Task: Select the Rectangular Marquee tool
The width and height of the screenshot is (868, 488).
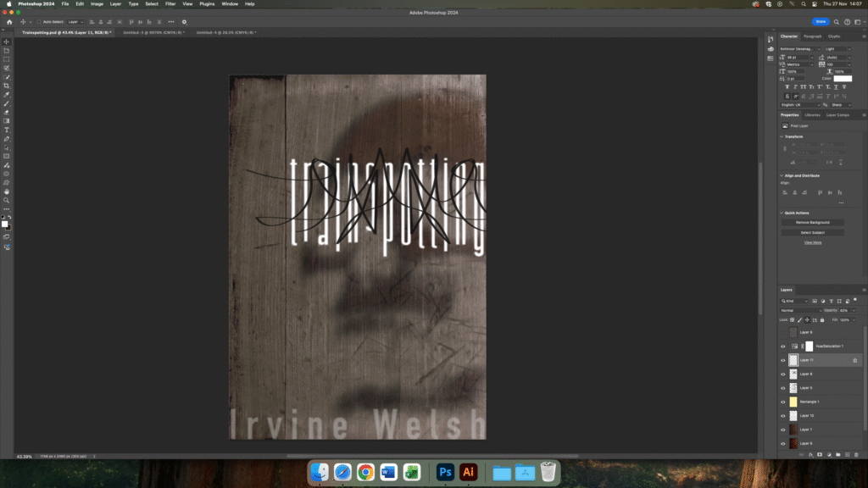Action: [7, 59]
